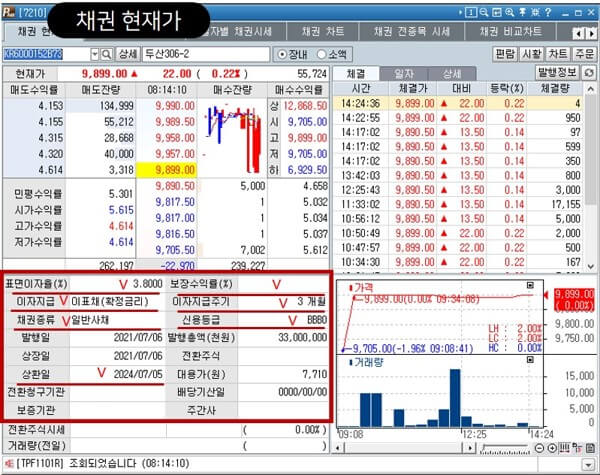600x475 pixels.
Task: Click the 2024/07/05 redemption date value
Action: click(138, 374)
